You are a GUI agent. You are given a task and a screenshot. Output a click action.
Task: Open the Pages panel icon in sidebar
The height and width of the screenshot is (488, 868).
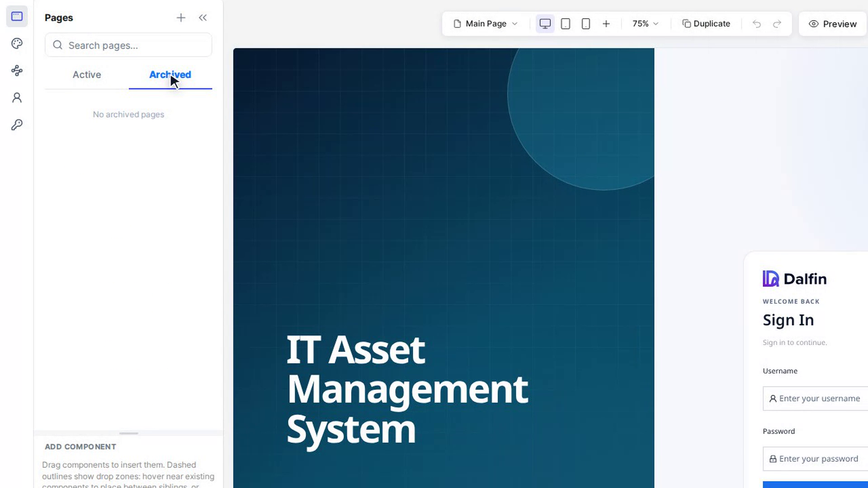click(x=17, y=16)
